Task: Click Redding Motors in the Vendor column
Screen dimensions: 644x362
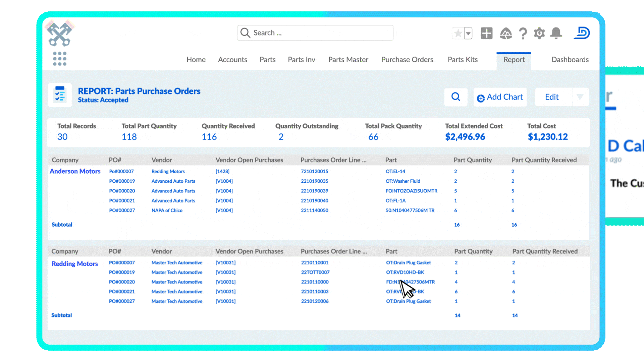Action: point(168,171)
